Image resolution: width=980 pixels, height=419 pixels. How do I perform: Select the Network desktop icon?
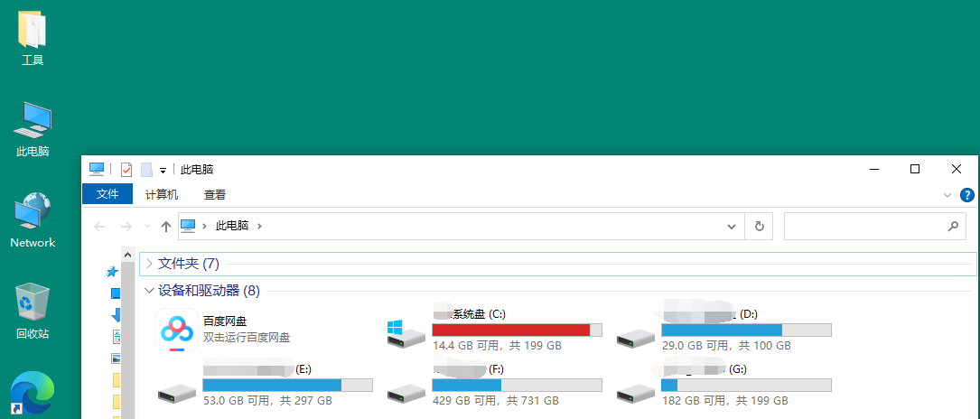(x=33, y=220)
